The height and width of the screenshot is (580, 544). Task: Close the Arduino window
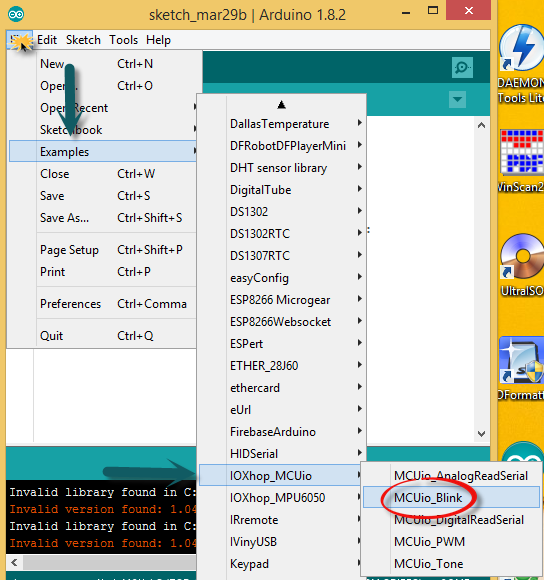coord(469,10)
